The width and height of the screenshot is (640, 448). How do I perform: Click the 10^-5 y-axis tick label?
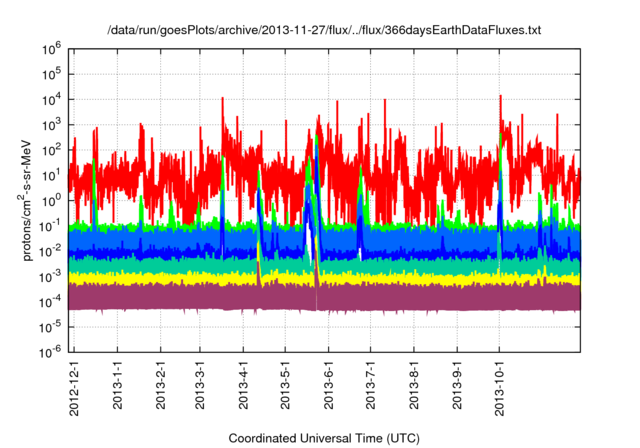(x=51, y=327)
